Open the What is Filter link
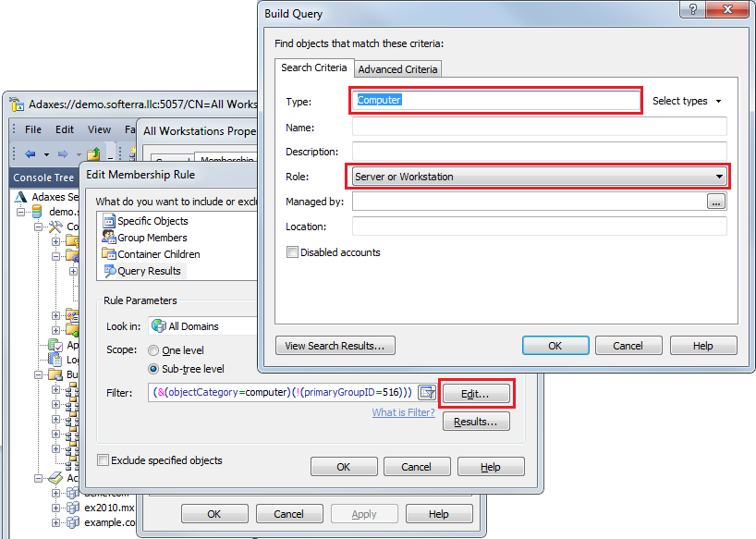 [404, 412]
